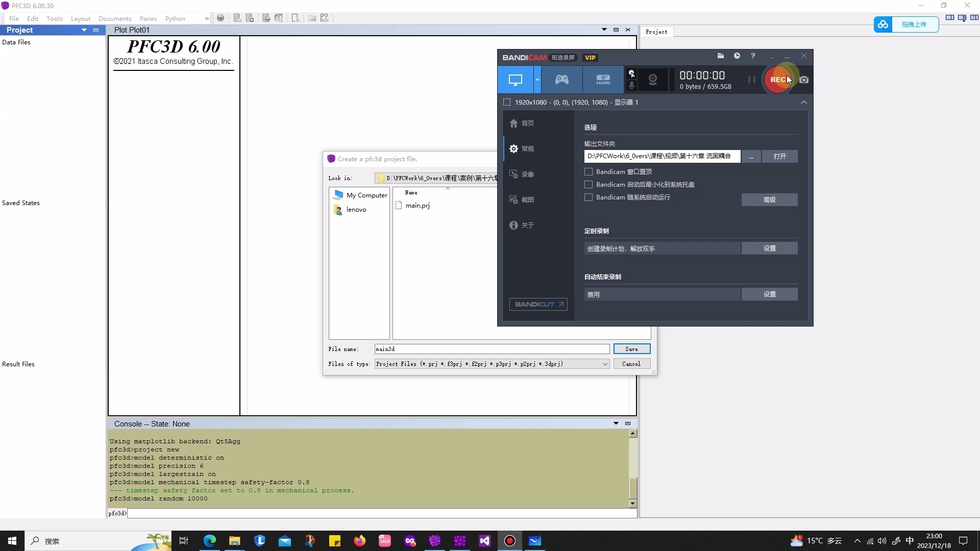Click the File name input field
The width and height of the screenshot is (980, 551).
click(492, 349)
